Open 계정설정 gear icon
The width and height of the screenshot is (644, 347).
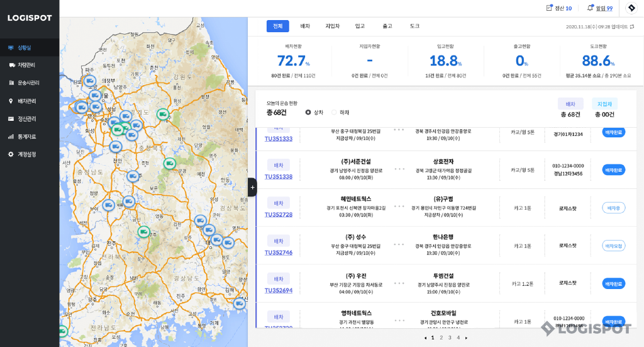coord(11,154)
